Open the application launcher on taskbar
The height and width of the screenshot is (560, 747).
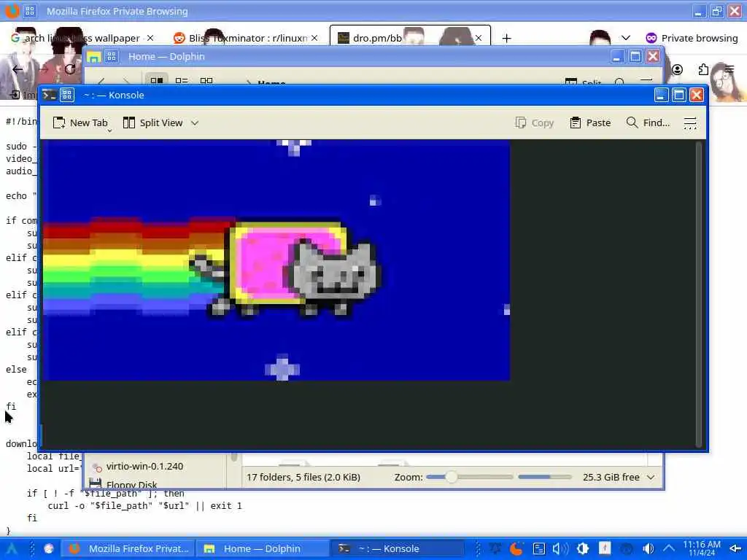(x=12, y=548)
